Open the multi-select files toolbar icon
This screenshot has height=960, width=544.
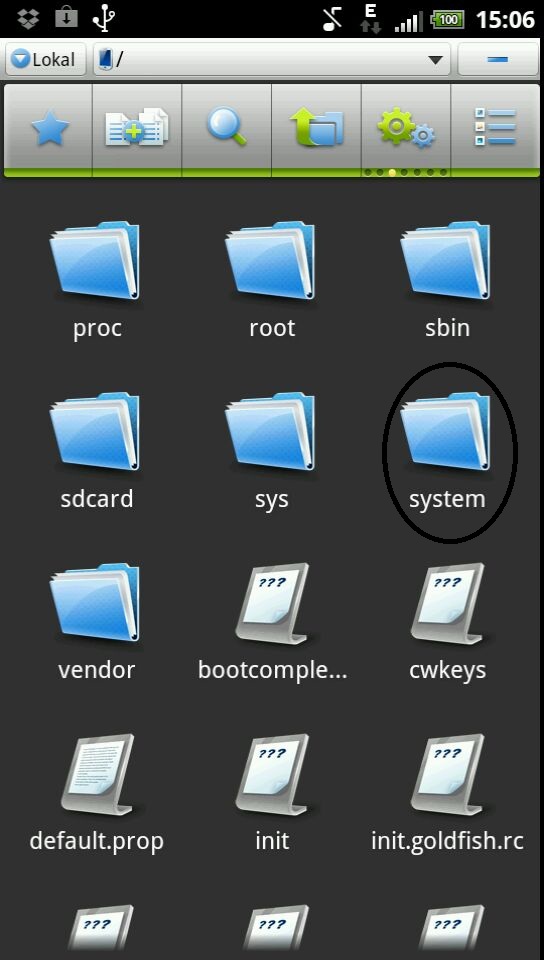(136, 128)
